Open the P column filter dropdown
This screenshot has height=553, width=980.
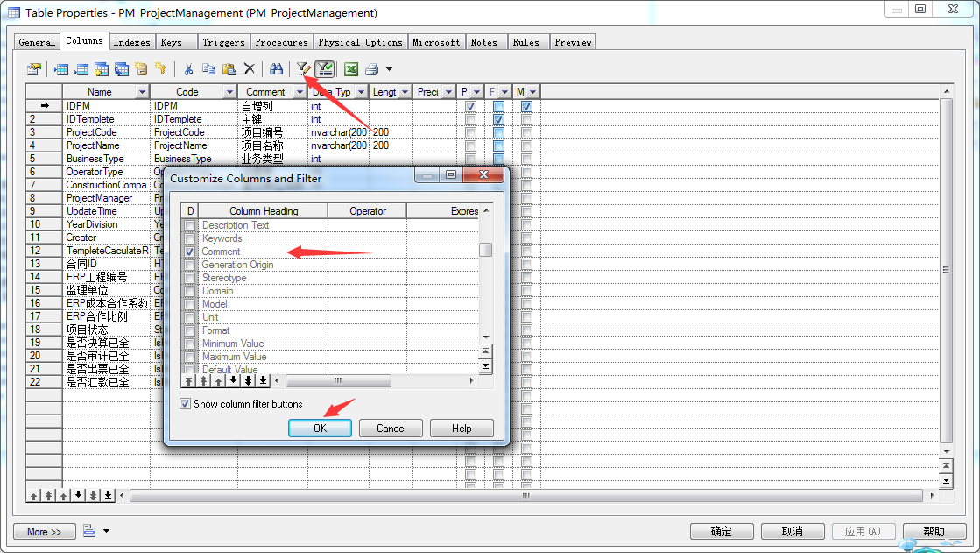click(x=477, y=92)
